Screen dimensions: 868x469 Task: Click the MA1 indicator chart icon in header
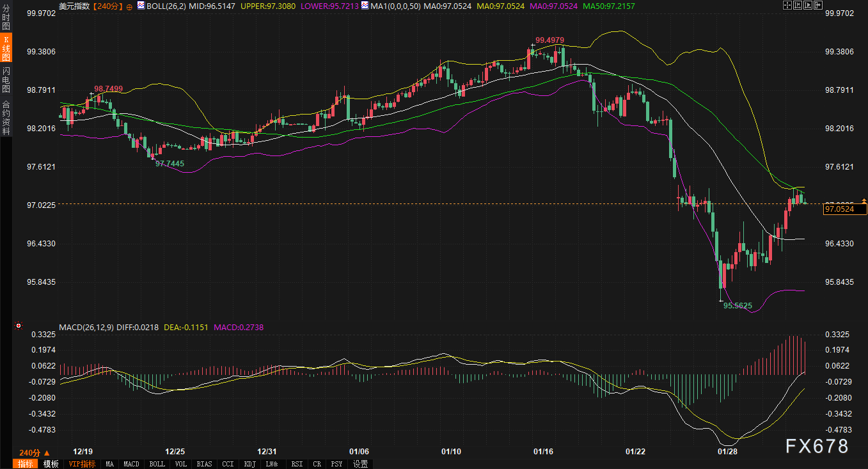tap(364, 5)
